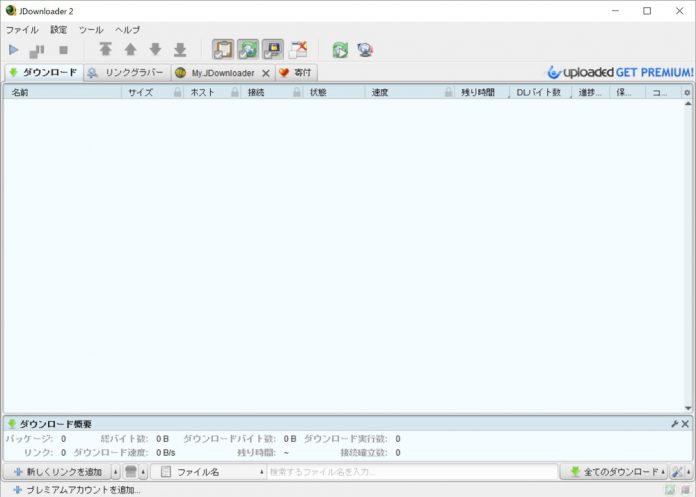Click the green status bar icon
Viewport: 696px width, 497px height.
tap(669, 490)
